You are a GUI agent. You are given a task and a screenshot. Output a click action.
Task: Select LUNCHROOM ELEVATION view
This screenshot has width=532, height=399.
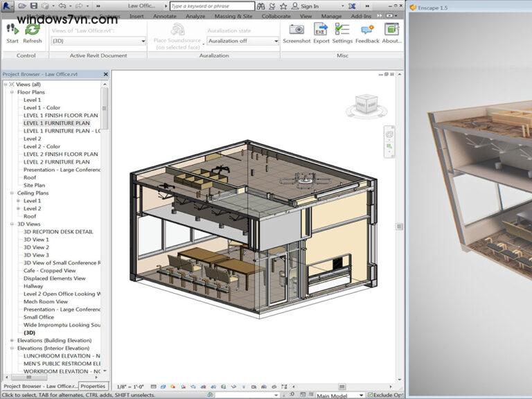(62, 356)
